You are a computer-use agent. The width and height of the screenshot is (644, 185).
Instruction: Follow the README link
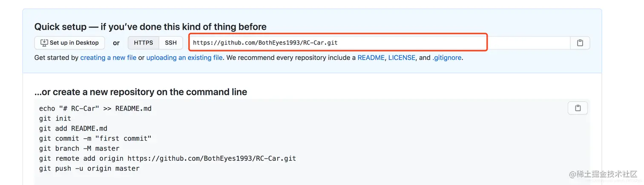pos(371,57)
